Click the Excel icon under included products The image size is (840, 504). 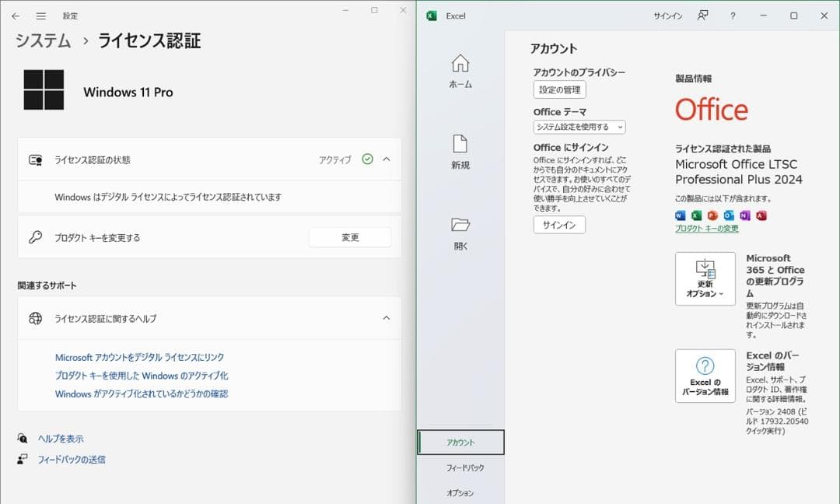click(695, 215)
